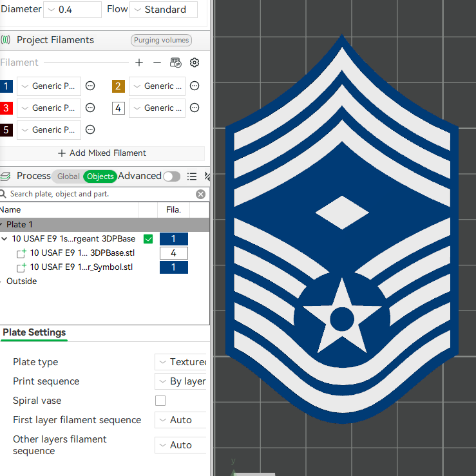Change 3DPBase.stl filament 4 assignment
The width and height of the screenshot is (476, 476).
click(174, 253)
